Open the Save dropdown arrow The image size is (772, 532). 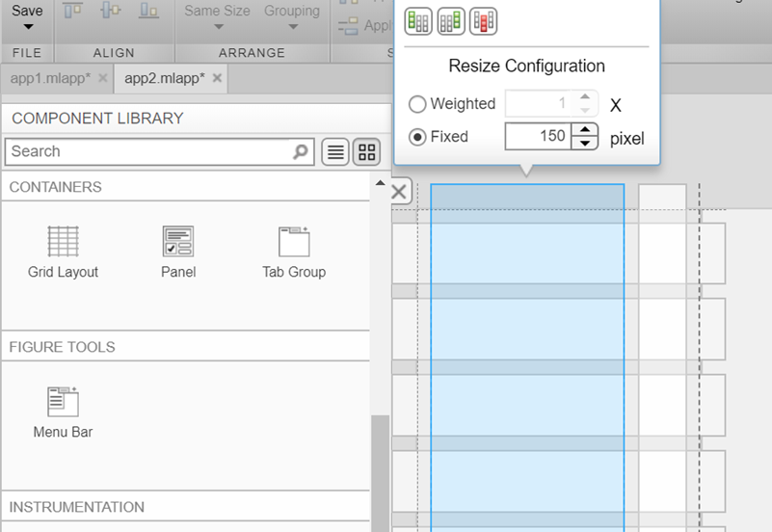[x=27, y=28]
